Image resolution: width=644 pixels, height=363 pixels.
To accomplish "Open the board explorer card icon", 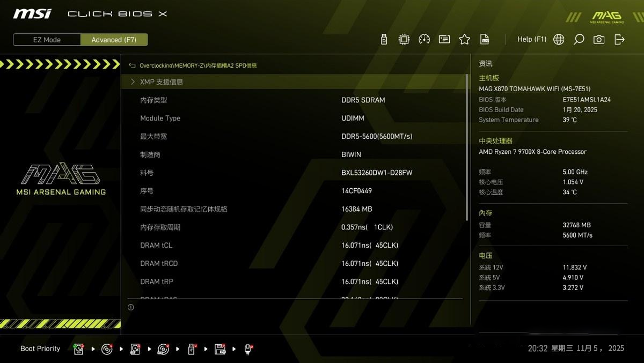I will [444, 39].
